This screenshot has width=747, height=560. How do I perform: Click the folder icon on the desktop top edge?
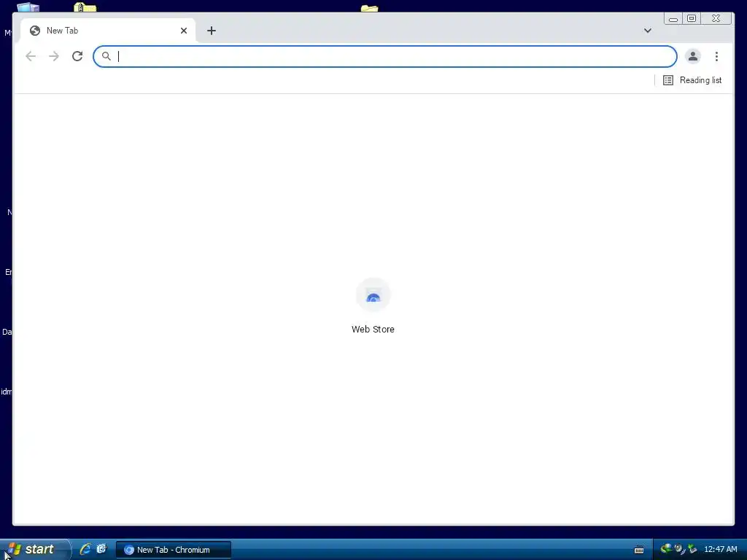[x=369, y=8]
